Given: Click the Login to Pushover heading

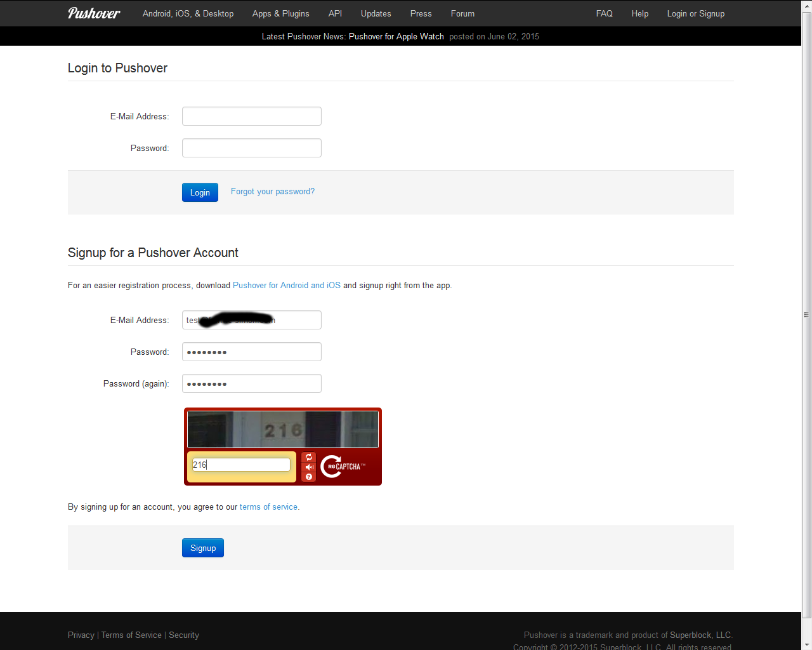Looking at the screenshot, I should click(x=117, y=68).
